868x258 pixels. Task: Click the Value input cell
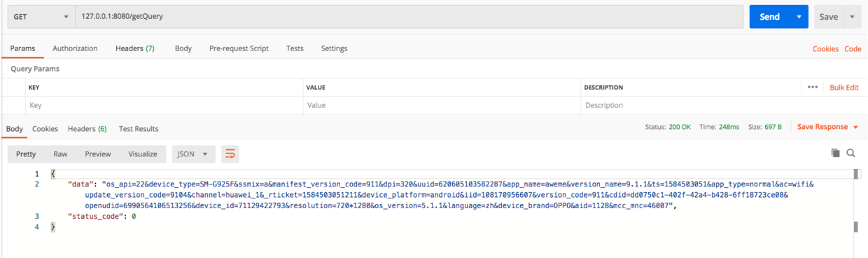(442, 105)
